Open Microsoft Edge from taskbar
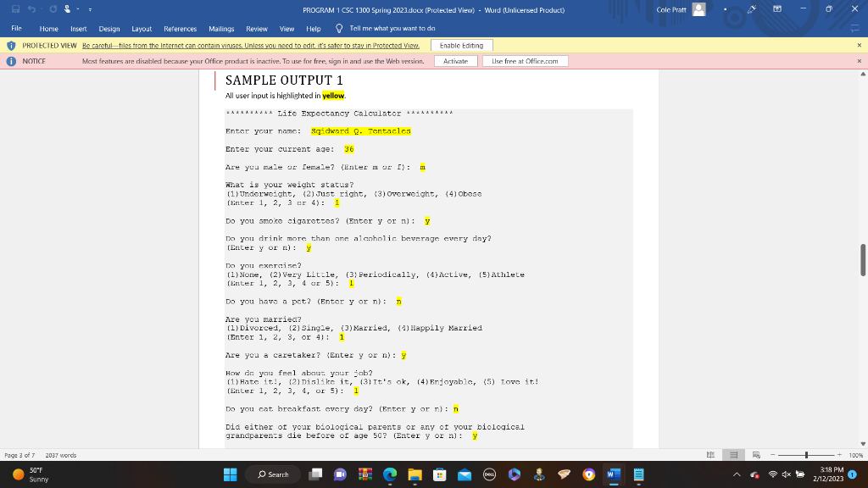 coord(390,474)
